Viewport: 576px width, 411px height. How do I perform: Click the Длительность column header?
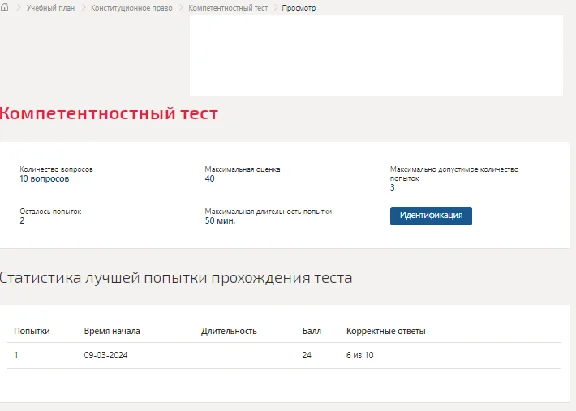click(228, 331)
